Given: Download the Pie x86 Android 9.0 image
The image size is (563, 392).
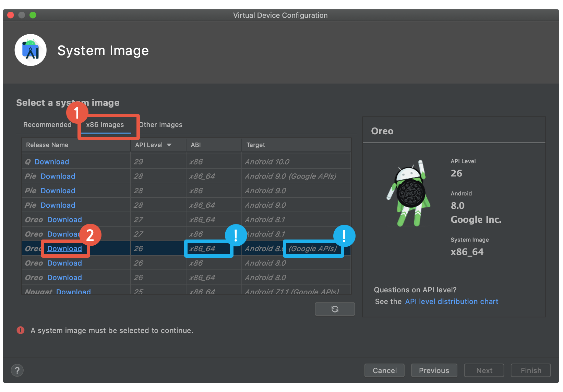Looking at the screenshot, I should click(x=58, y=191).
